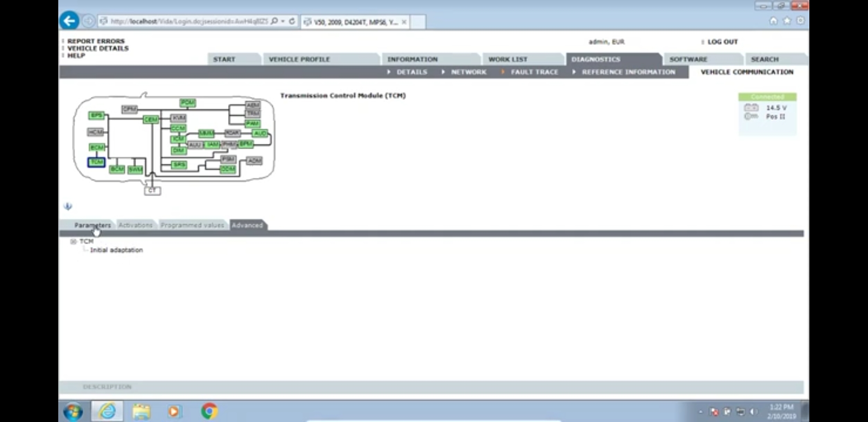This screenshot has height=422, width=868.
Task: Open the INFORMATION tab
Action: pos(412,59)
